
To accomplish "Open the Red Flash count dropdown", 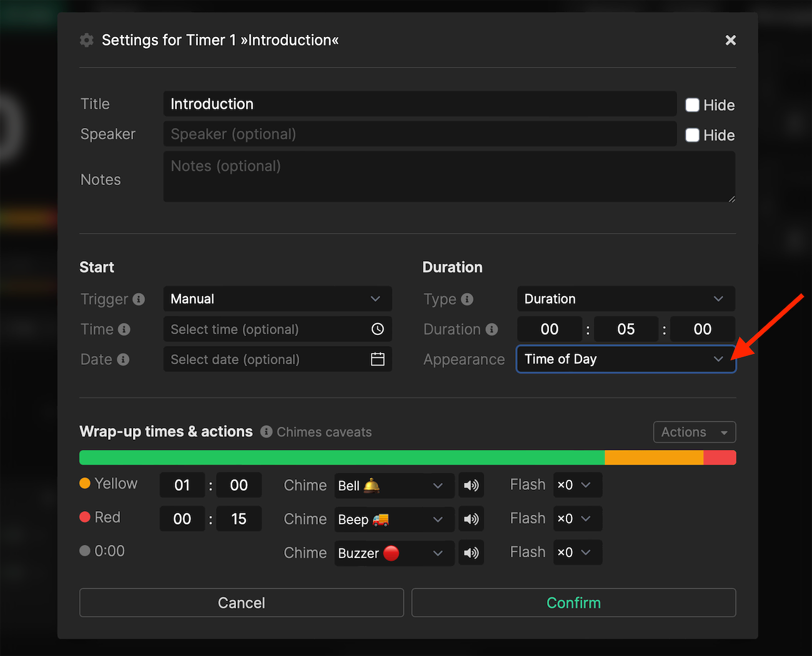I will [x=577, y=519].
